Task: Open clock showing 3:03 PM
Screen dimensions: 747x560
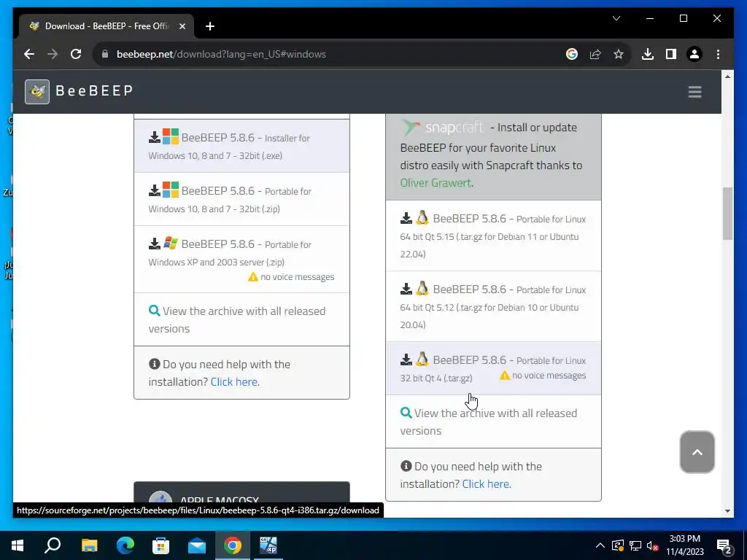Action: coord(684,545)
